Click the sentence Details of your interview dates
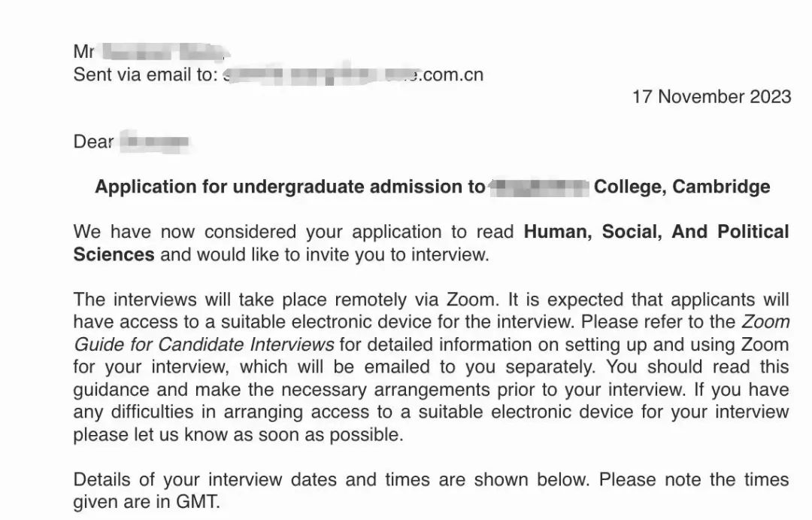 click(x=251, y=479)
